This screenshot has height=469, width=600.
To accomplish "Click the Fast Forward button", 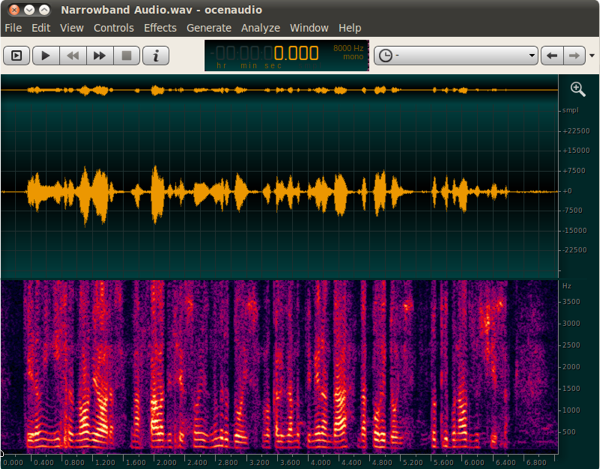I will click(99, 56).
